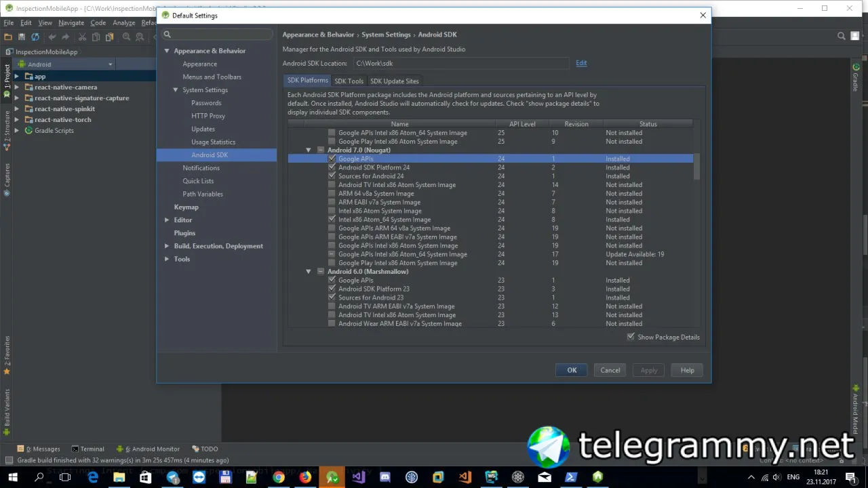Open Microsoft Edge from the taskbar
The image size is (868, 488).
pyautogui.click(x=93, y=477)
